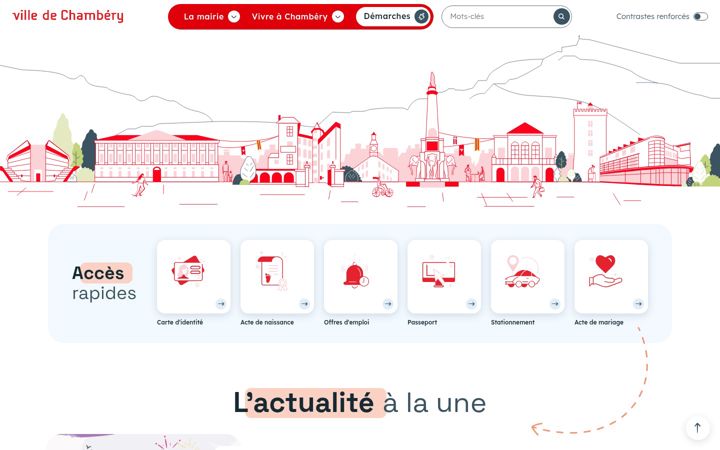The image size is (720, 450).
Task: Open the Offres d'emploi bell icon
Action: point(355,275)
